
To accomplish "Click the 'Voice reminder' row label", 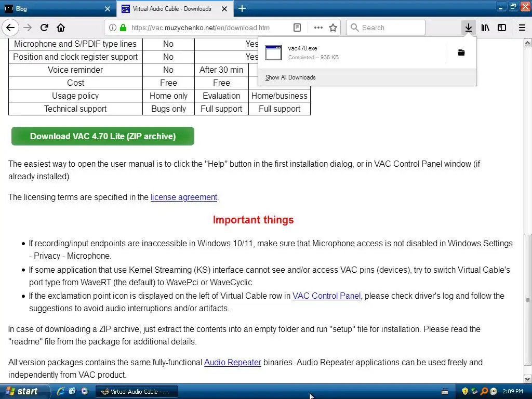I will [x=75, y=70].
